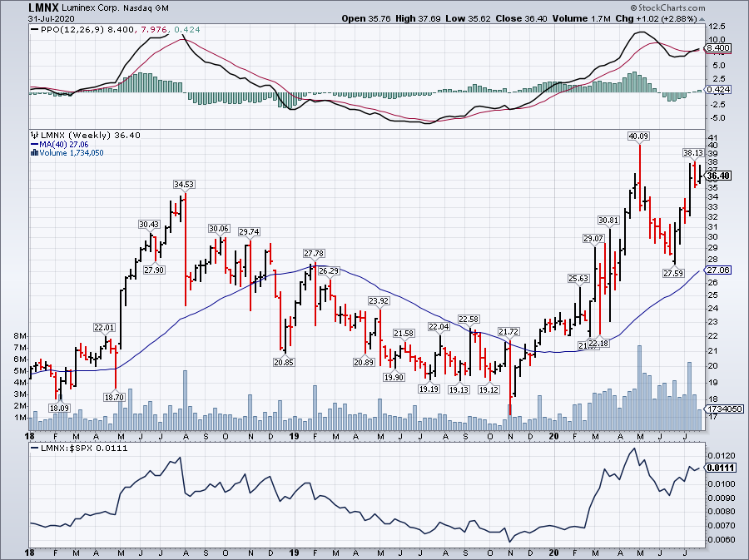Click the candlestick icon beside LMNX (Weekly)
Viewport: 749px width, 560px height.
coord(34,135)
